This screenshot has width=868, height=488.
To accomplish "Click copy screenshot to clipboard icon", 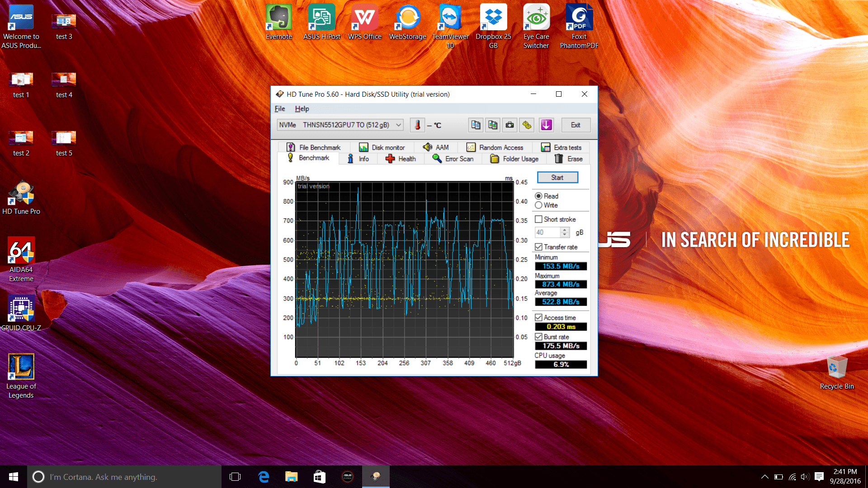I will (493, 125).
